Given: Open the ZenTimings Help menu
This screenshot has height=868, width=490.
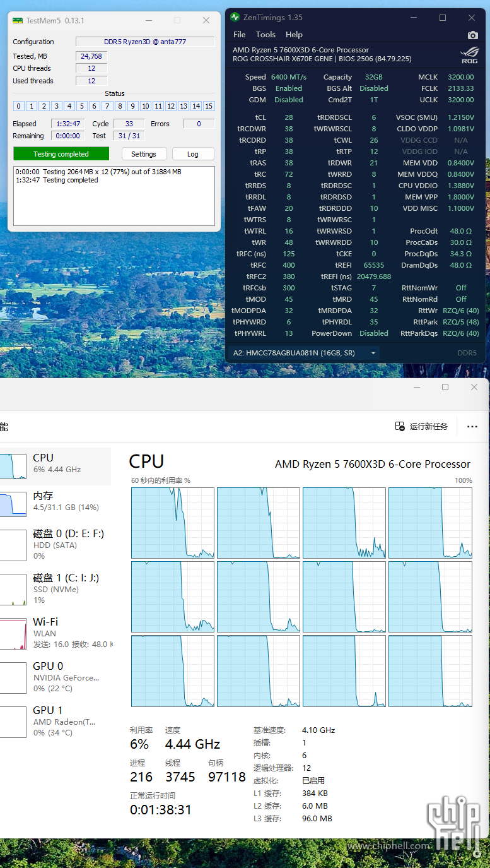Looking at the screenshot, I should point(294,35).
